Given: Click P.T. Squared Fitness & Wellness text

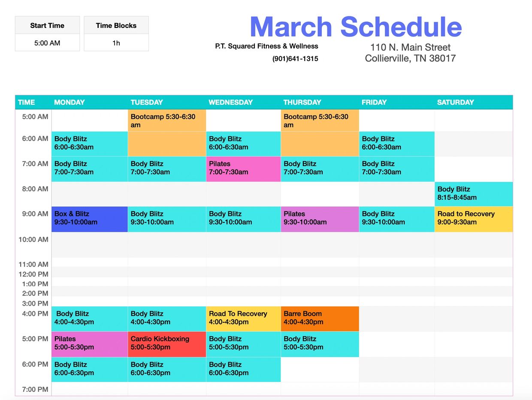Looking at the screenshot, I should pyautogui.click(x=266, y=46).
